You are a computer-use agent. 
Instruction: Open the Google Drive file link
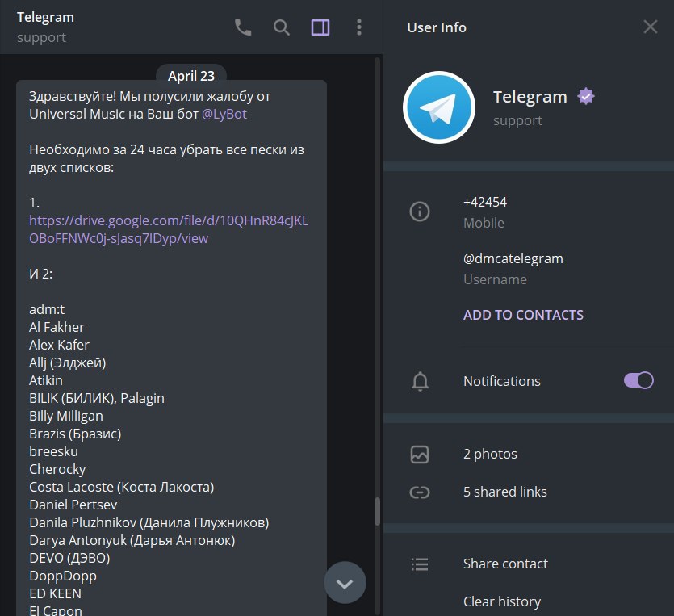[x=169, y=229]
